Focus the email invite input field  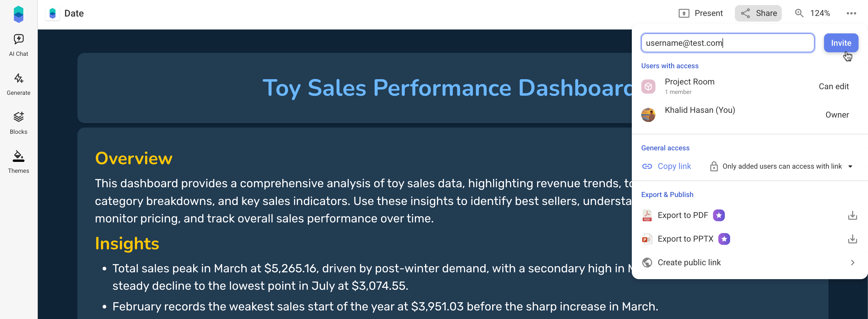727,43
